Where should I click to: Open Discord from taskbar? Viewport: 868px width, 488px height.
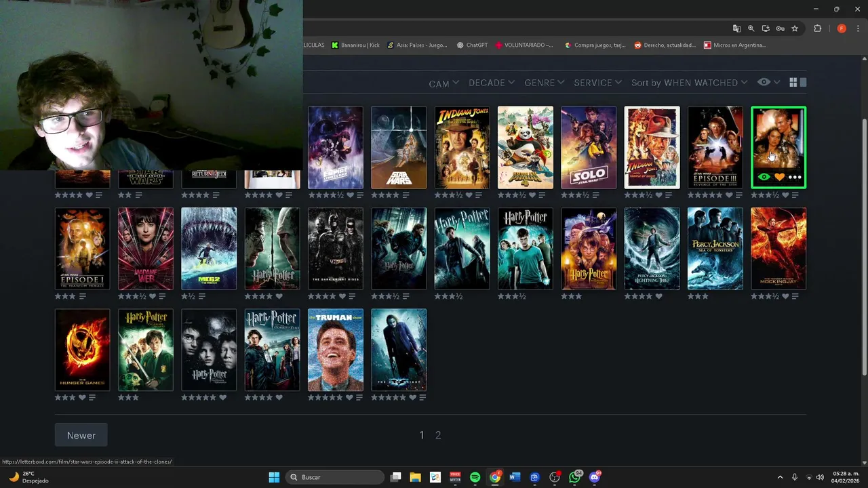[x=595, y=477]
